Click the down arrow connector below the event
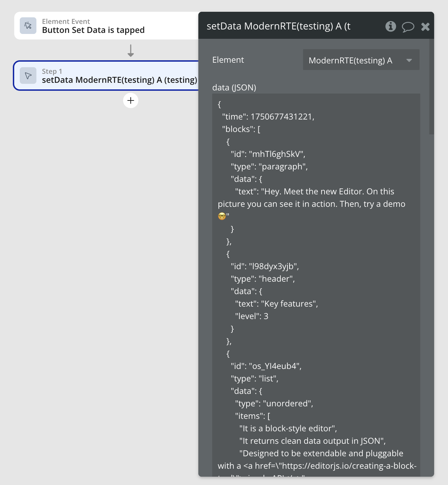 point(131,51)
